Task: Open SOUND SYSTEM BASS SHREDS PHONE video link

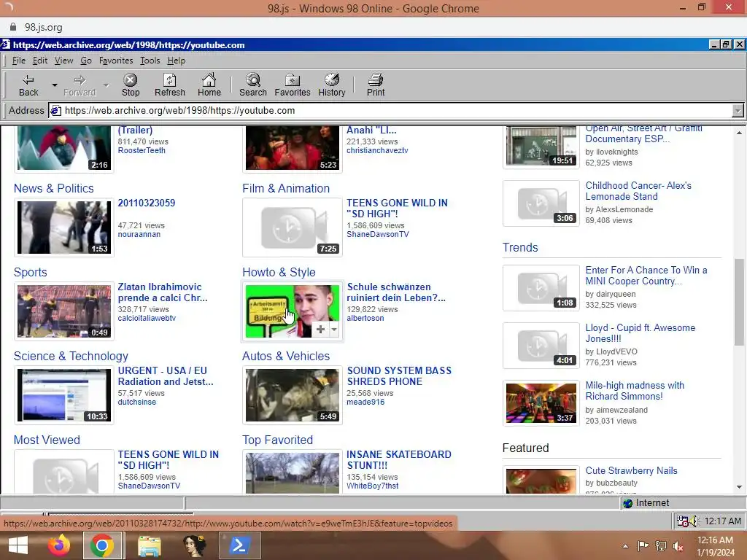Action: point(399,376)
